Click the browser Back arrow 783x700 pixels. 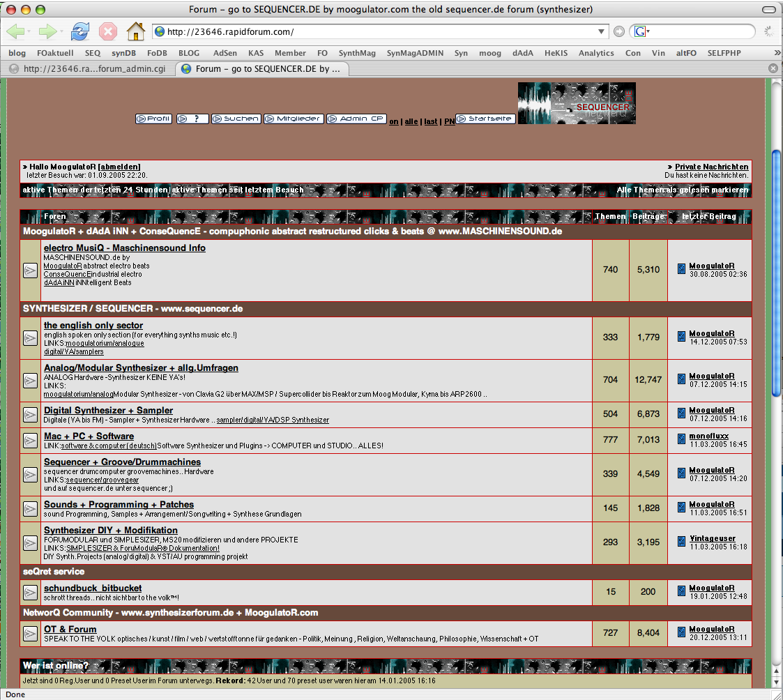[x=15, y=31]
